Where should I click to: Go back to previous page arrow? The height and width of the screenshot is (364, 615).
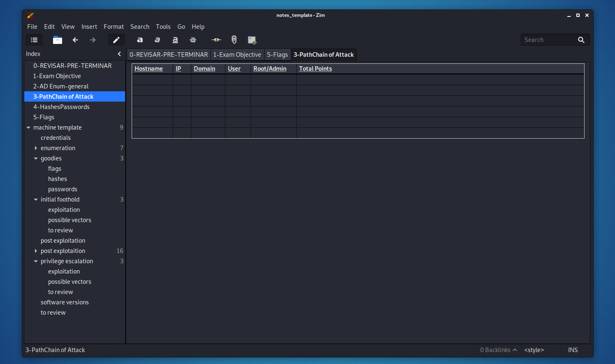tap(75, 40)
